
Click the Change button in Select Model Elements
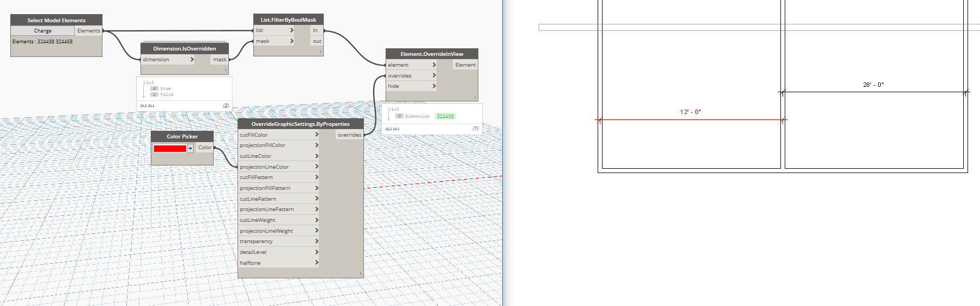43,31
